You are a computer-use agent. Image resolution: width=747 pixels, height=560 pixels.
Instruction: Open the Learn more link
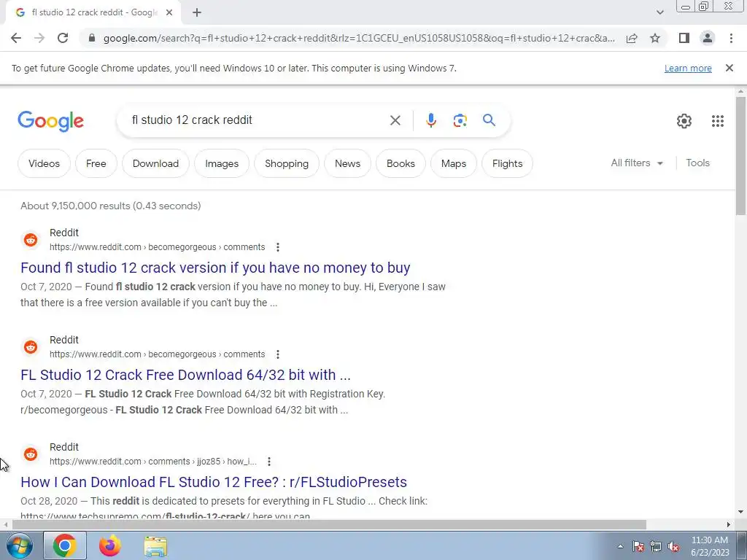point(688,68)
